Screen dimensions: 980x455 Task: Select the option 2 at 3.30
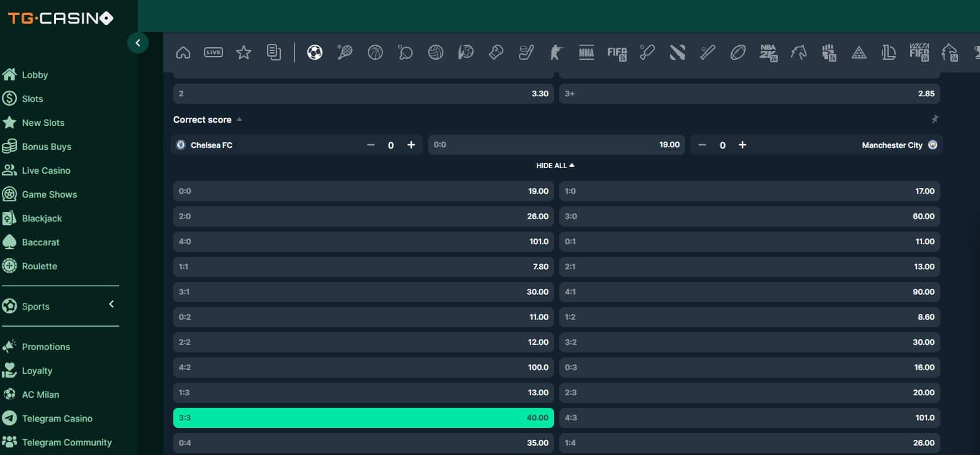[363, 94]
